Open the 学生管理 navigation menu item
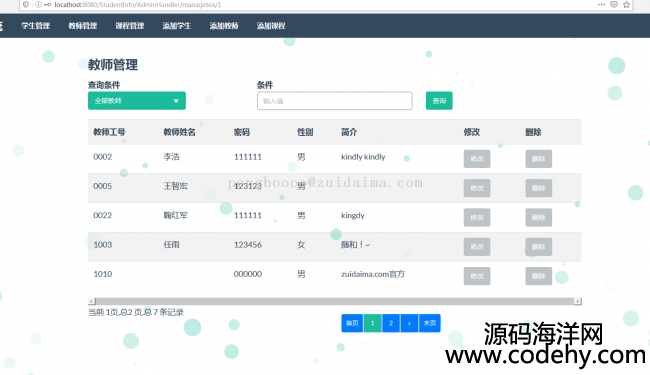 click(36, 26)
